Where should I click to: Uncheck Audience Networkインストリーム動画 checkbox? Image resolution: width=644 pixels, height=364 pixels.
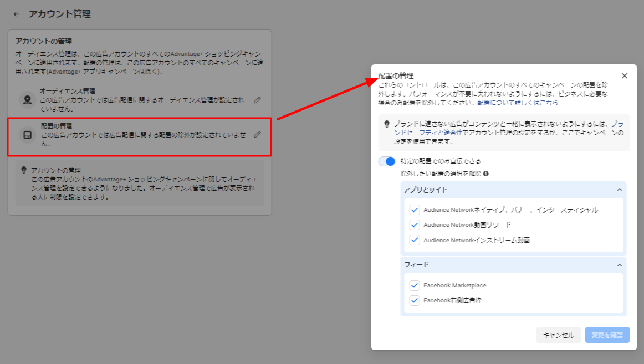(x=414, y=240)
